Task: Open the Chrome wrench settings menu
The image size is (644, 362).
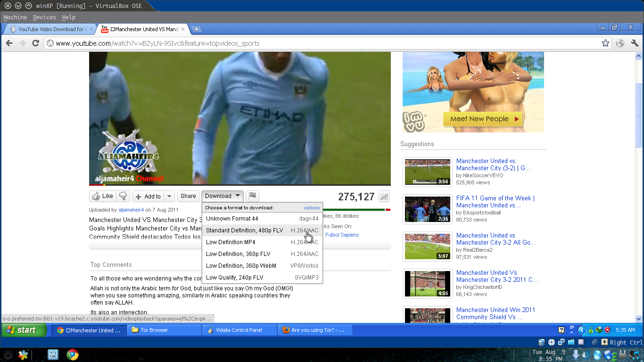Action: point(635,43)
